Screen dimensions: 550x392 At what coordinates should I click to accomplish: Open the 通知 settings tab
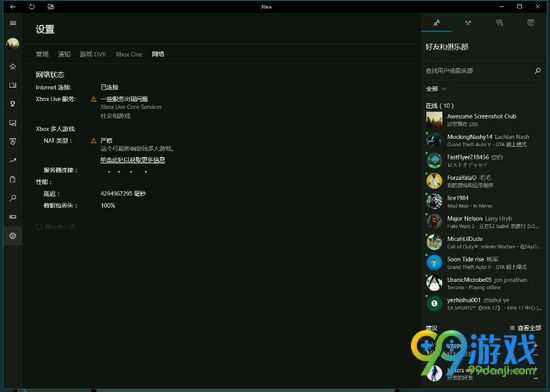64,54
